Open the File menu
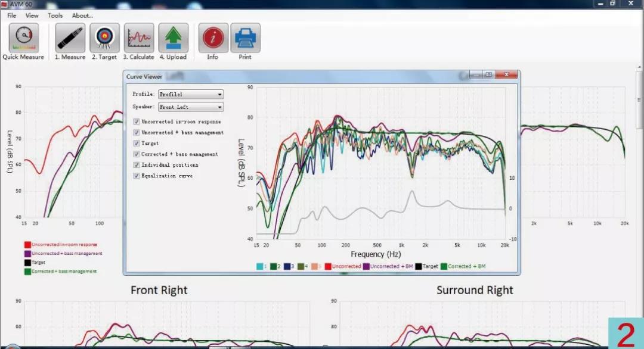The width and height of the screenshot is (644, 349). tap(12, 15)
